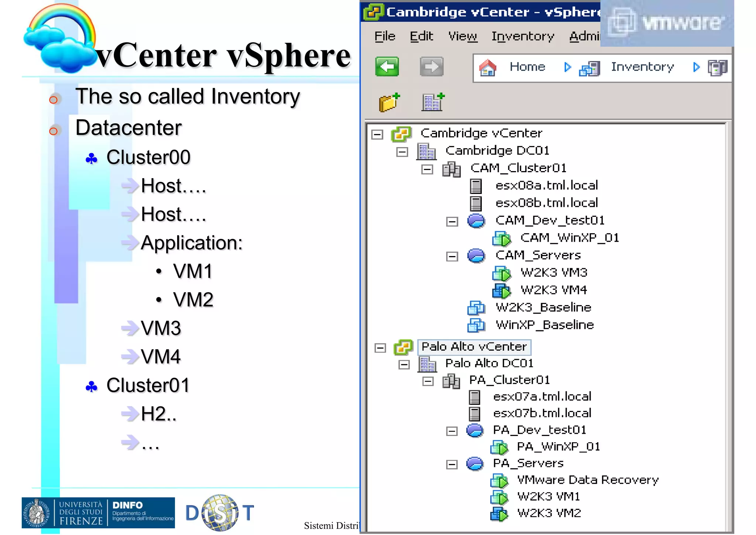Click the Cambridge DC01 datacenter icon
Viewport: 756px width, 535px height.
[426, 151]
